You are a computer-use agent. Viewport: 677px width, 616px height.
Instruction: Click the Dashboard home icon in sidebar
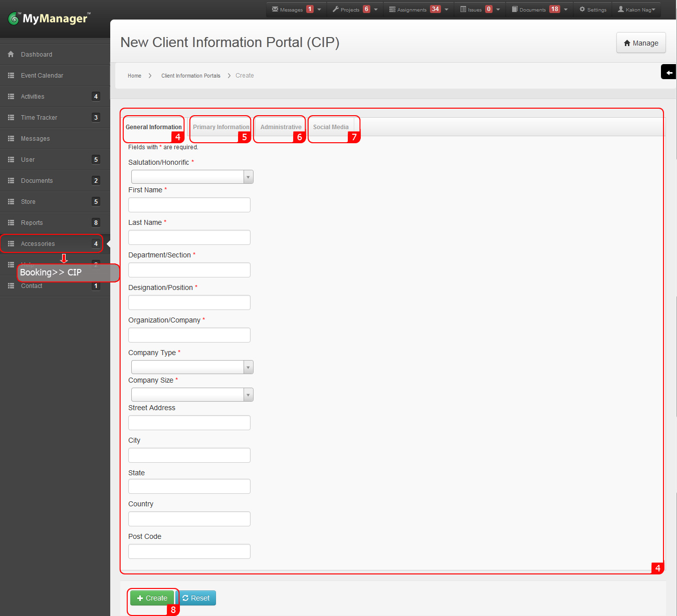click(x=11, y=54)
